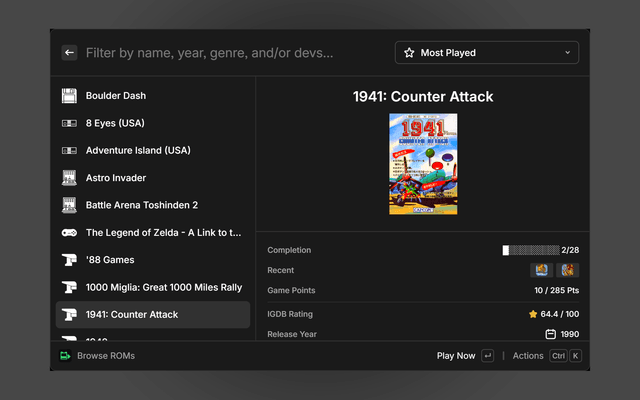This screenshot has height=400, width=640.
Task: Click the NES console icon beside 8 Eyes
Action: (69, 123)
